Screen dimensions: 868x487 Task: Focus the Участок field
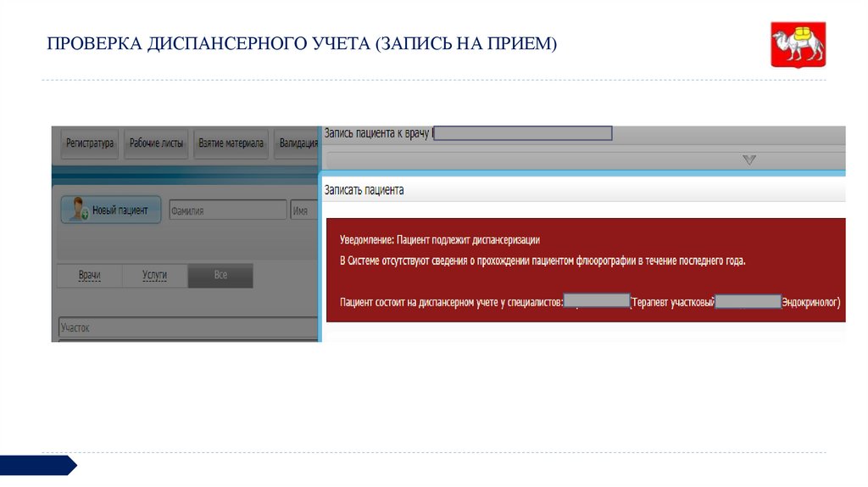pos(188,327)
